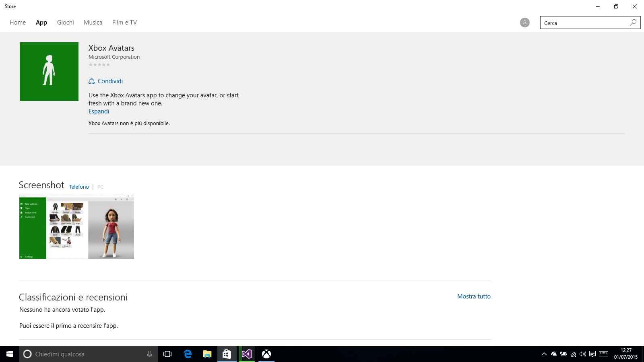Click the green Xbox Avatars app tile
Screen dimensions: 644x362
pyautogui.click(x=49, y=72)
